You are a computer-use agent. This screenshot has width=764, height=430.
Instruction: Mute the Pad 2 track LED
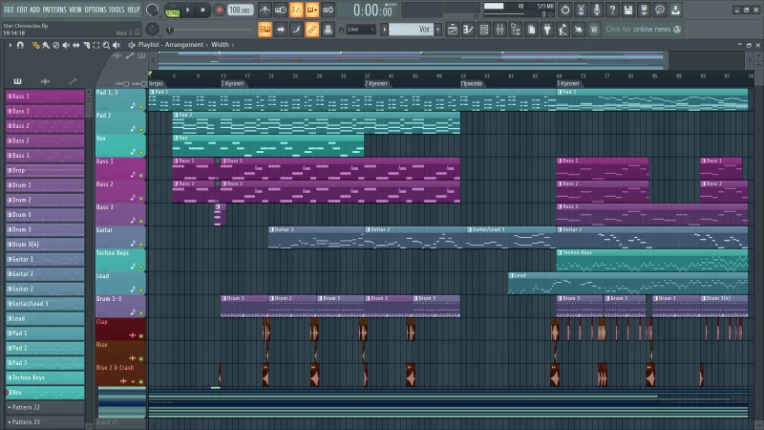tap(141, 130)
